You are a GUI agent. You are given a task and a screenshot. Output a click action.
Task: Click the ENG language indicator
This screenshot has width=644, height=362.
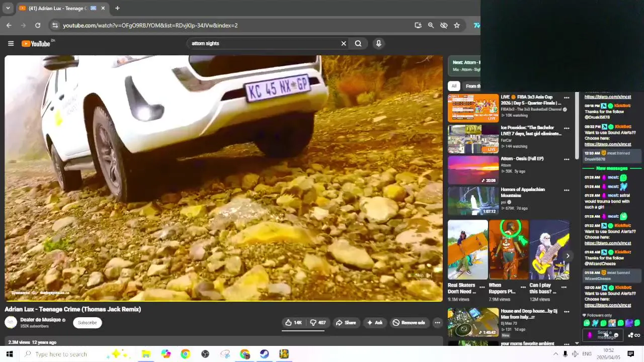pyautogui.click(x=587, y=354)
